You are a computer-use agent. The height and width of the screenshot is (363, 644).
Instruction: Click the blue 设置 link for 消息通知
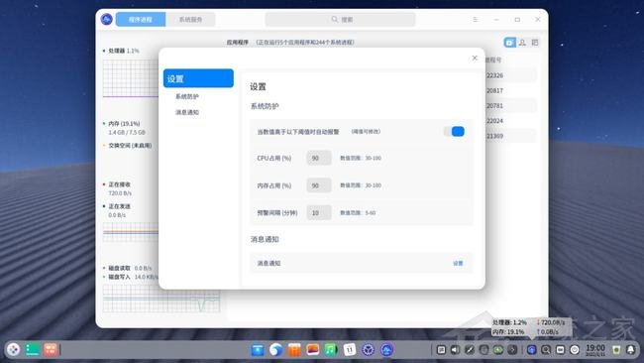pos(458,264)
